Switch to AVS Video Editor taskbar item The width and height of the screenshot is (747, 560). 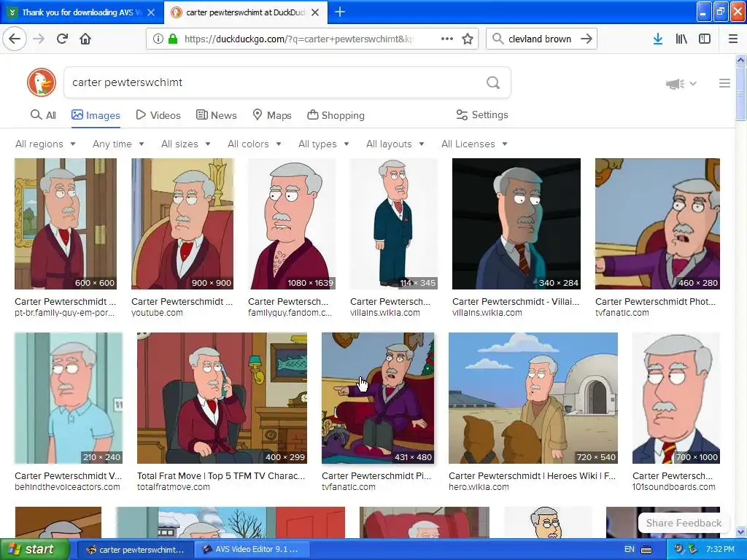click(251, 549)
